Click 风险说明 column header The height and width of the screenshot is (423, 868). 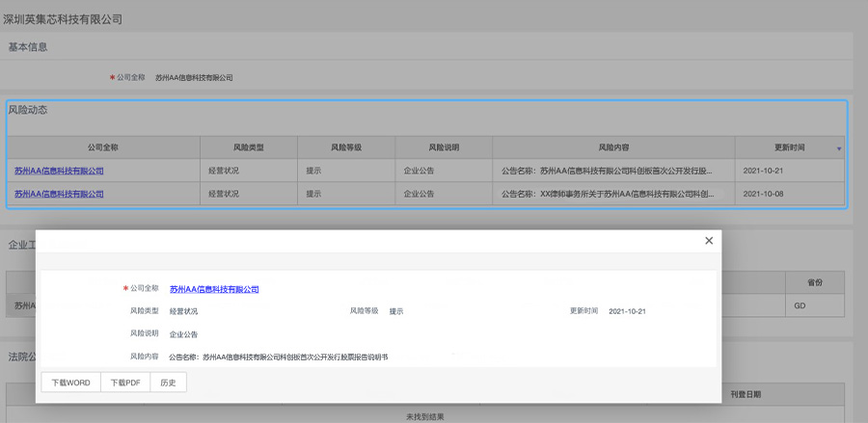pyautogui.click(x=444, y=147)
